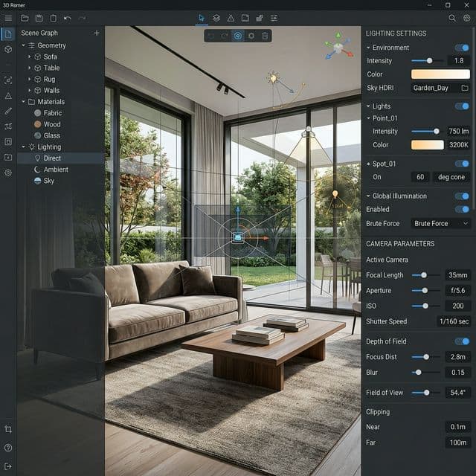Image resolution: width=476 pixels, height=476 pixels.
Task: Click the document icon in left sidebar
Action: [x=8, y=33]
